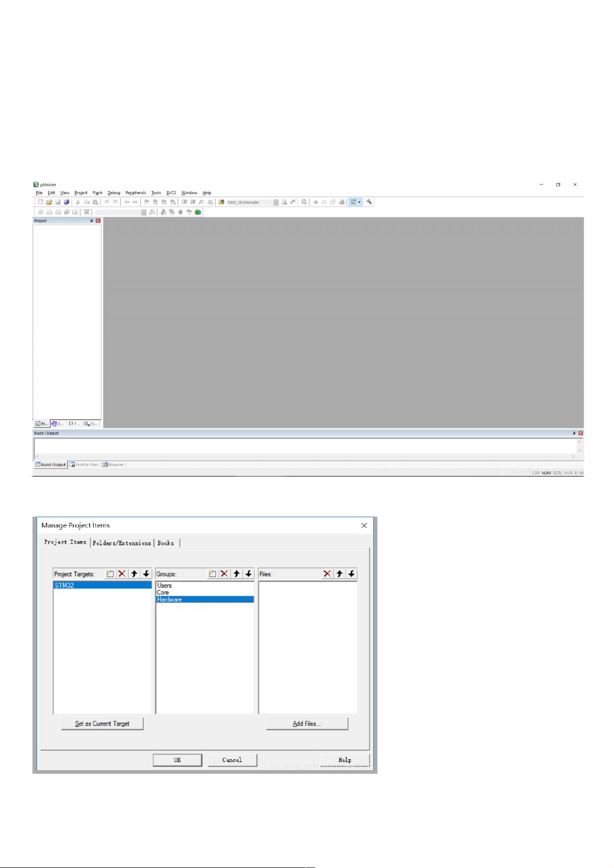614x868 pixels.
Task: Open the Flash menu
Action: click(x=97, y=193)
